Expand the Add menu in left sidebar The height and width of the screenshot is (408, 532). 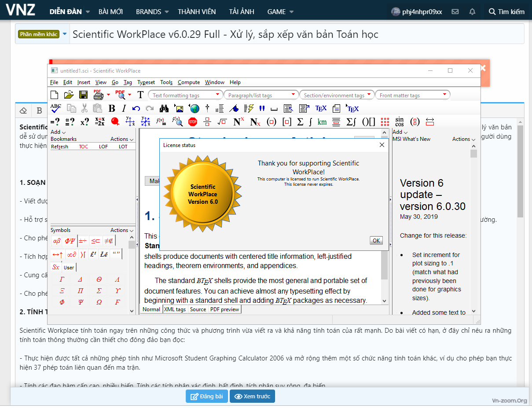tap(58, 132)
